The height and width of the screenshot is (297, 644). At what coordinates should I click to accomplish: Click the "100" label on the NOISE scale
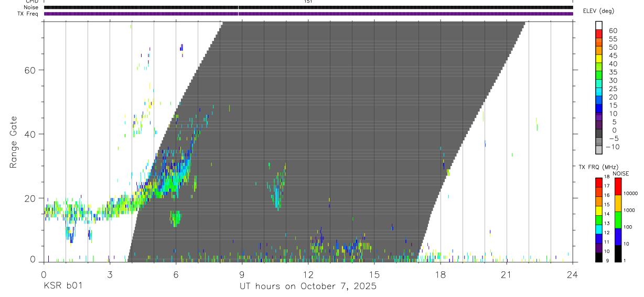pos(628,227)
